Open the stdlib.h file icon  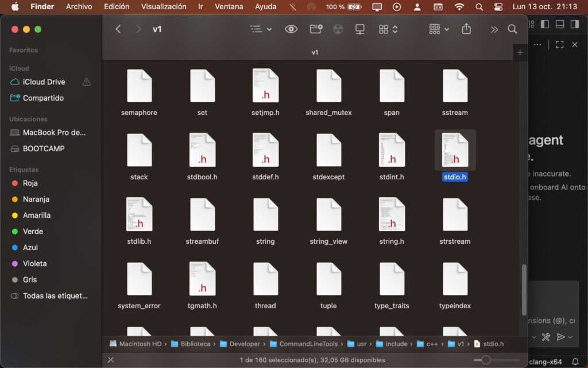pos(139,214)
